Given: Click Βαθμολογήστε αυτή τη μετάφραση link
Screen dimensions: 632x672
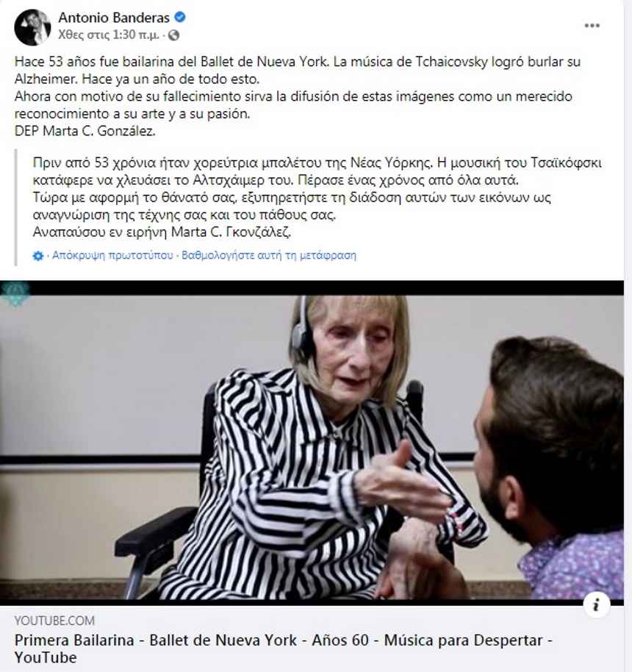Looking at the screenshot, I should point(269,255).
